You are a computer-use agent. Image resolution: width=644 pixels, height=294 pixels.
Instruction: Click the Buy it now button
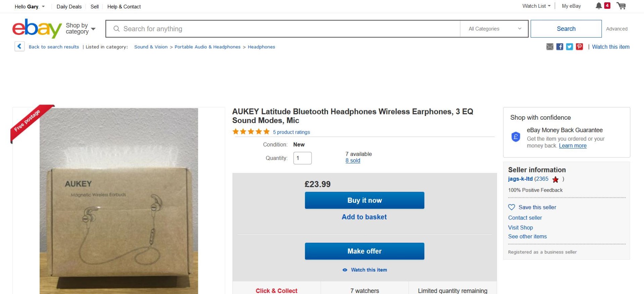(364, 200)
